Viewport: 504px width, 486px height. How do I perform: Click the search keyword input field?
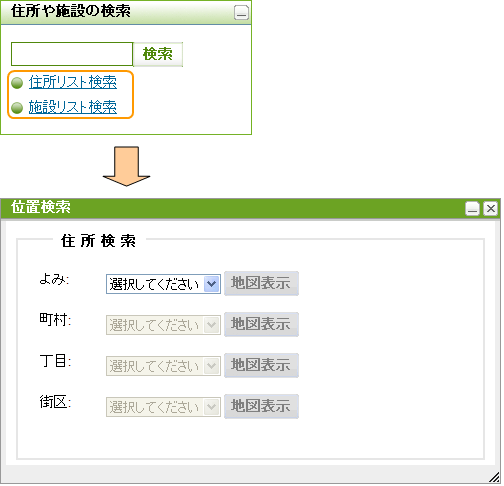pos(72,54)
